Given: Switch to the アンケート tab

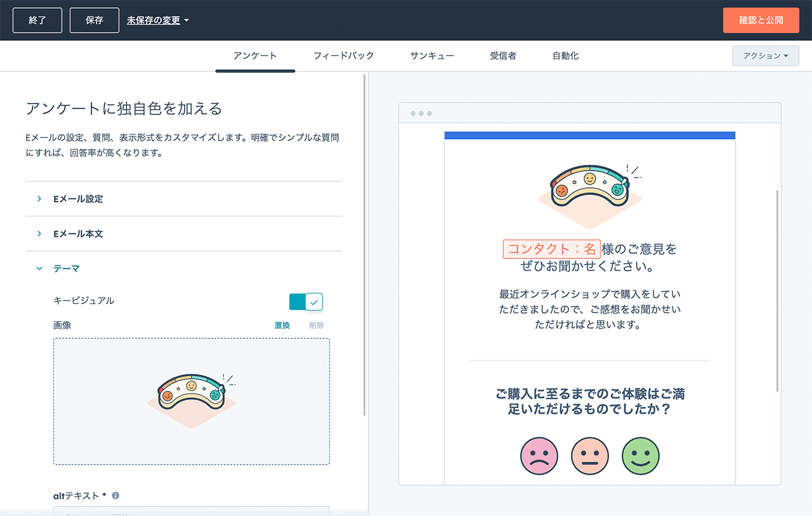Looking at the screenshot, I should 255,56.
